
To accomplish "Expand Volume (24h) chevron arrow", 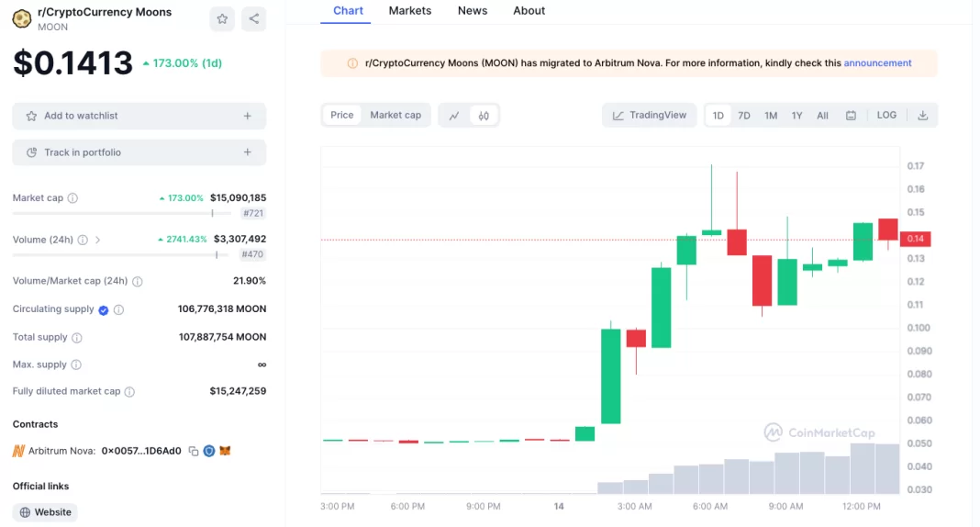I will [98, 240].
